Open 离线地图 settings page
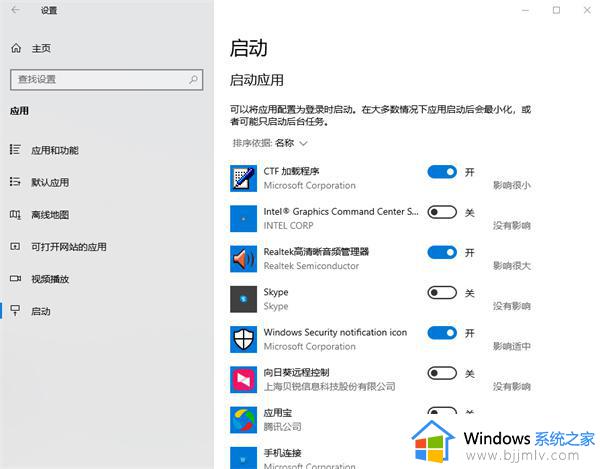This screenshot has width=600, height=469. (x=50, y=215)
